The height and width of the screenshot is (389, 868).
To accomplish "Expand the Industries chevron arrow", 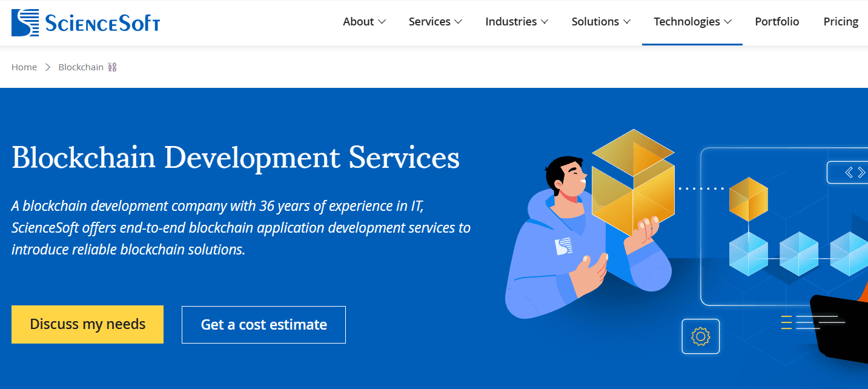I will [545, 22].
